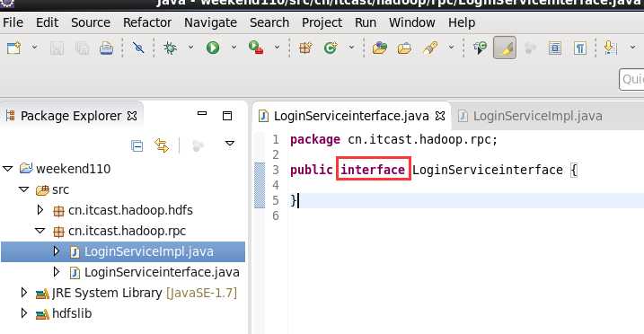Click the New wizard toolbar icon
This screenshot has height=334, width=644.
13,48
